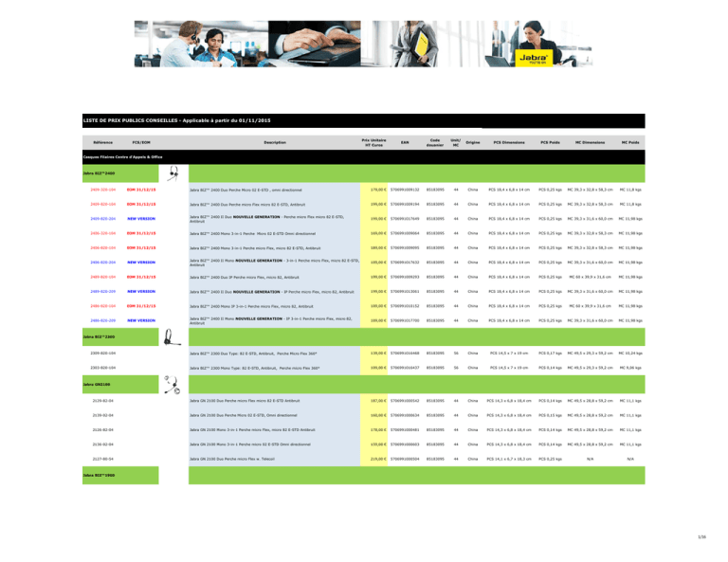
Task: Click reference 2406-320-104
Action: point(102,233)
